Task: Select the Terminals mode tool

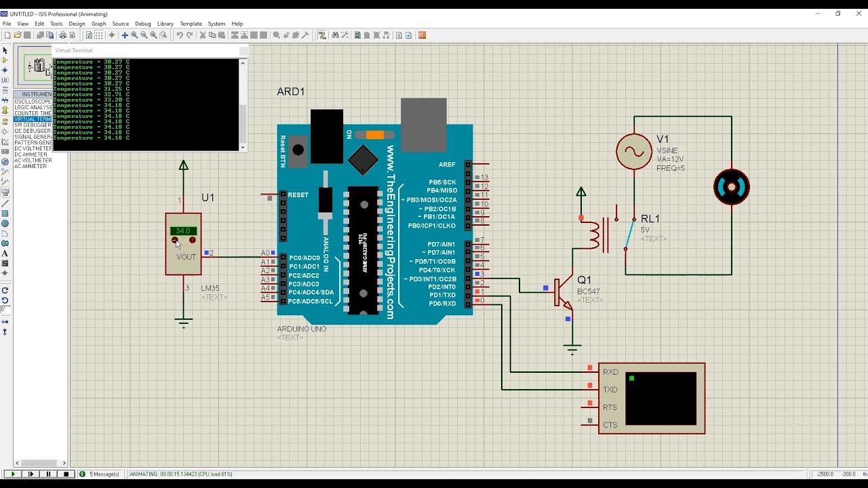Action: (x=5, y=123)
